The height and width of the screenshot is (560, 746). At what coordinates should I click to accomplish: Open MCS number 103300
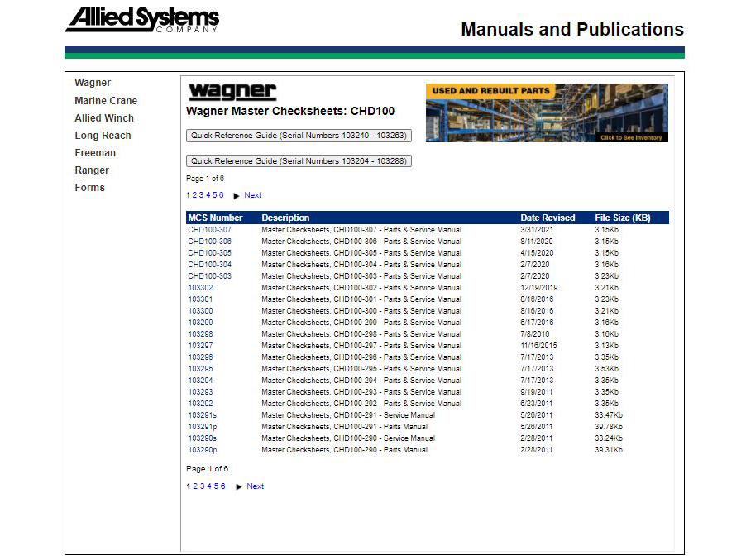pyautogui.click(x=201, y=311)
